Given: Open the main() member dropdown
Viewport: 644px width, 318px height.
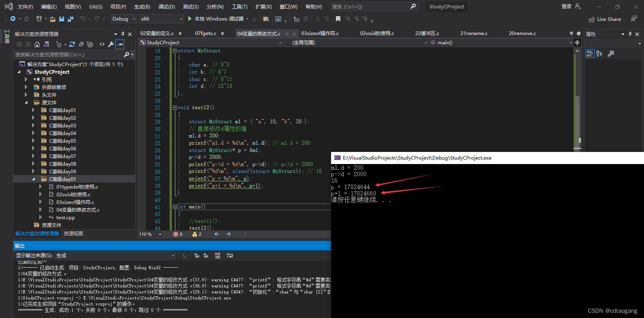Looking at the screenshot, I should tap(501, 43).
